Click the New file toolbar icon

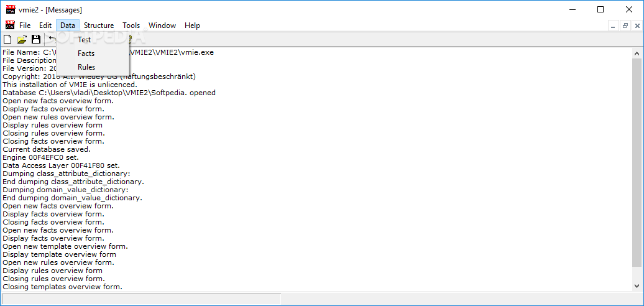click(x=7, y=39)
